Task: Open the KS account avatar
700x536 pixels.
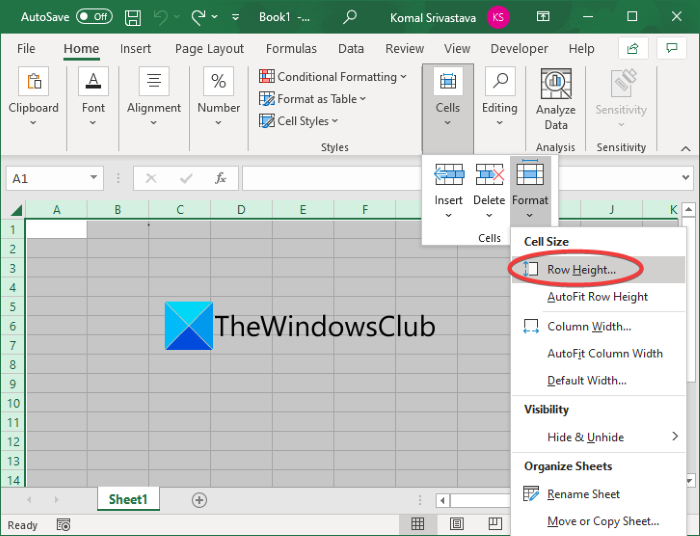Action: tap(498, 17)
